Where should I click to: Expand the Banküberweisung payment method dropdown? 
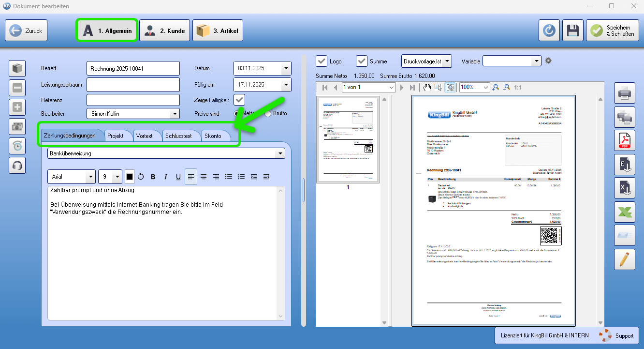pyautogui.click(x=279, y=153)
